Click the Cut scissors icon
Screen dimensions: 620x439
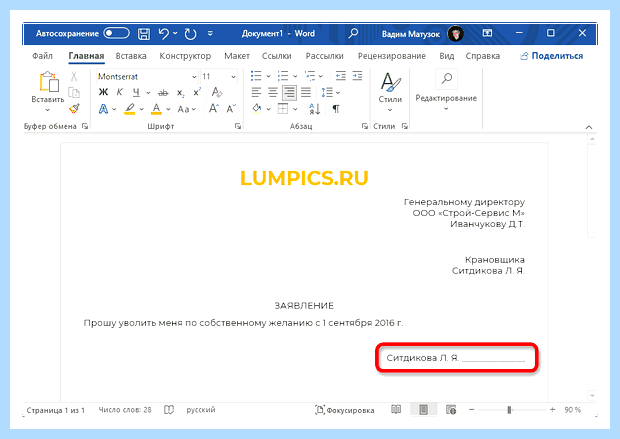click(x=74, y=76)
